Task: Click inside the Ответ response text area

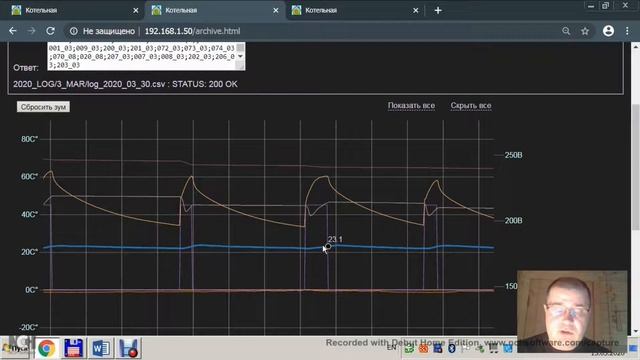Action: point(142,56)
